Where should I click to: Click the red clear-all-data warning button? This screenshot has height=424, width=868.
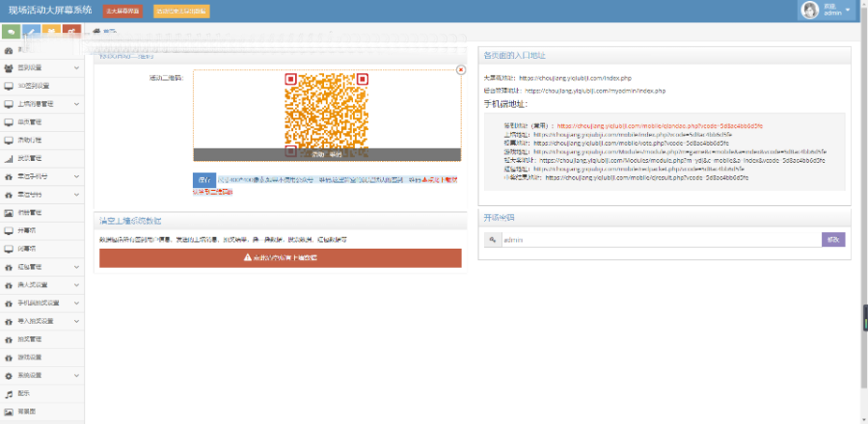pos(280,258)
